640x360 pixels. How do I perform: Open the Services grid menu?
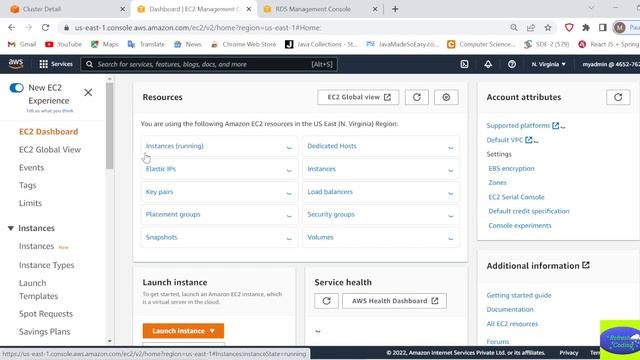56,64
